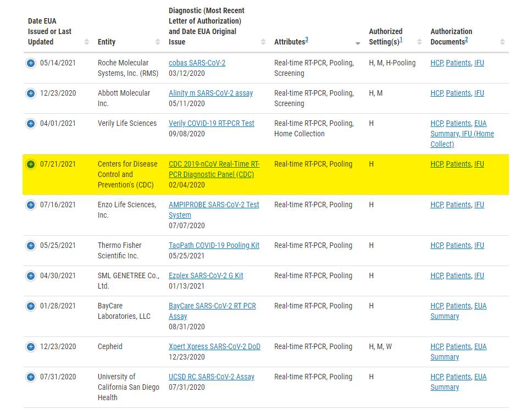Open Patients document for Thermo Fisher row
The height and width of the screenshot is (409, 532).
[458, 245]
